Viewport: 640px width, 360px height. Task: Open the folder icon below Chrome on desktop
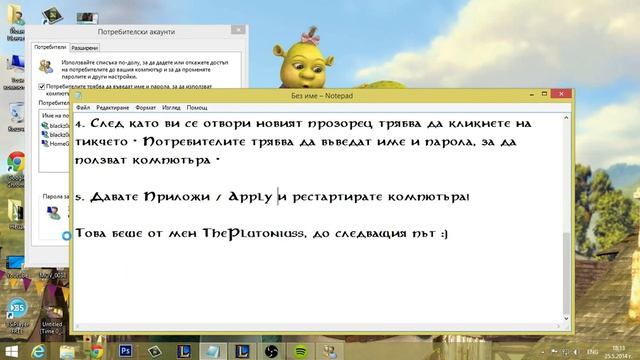coord(16,214)
